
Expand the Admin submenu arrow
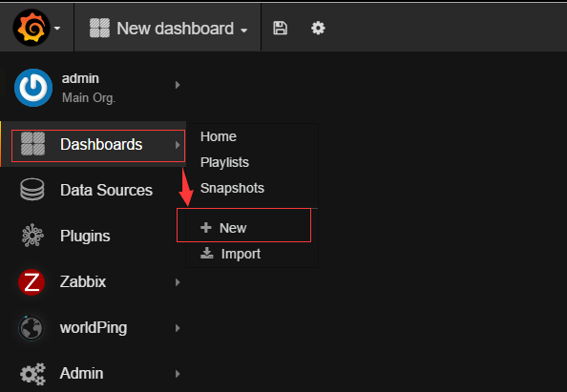coord(178,374)
